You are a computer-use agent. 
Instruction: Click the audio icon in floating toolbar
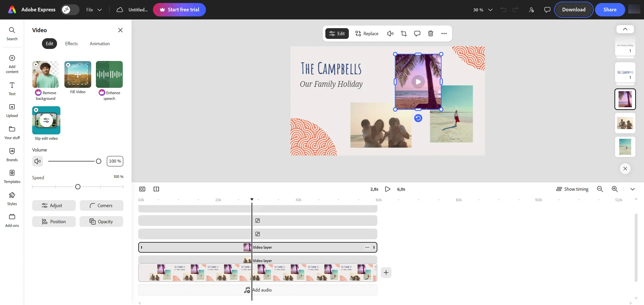[x=390, y=34]
